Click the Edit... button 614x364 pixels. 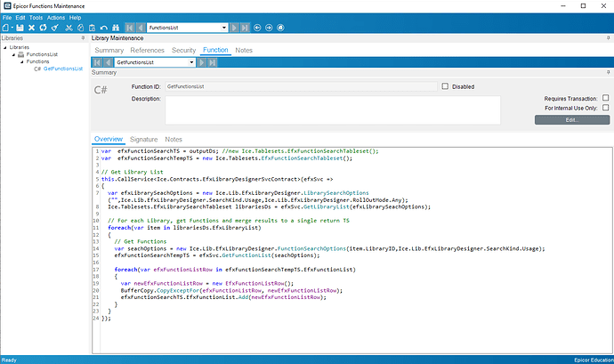click(572, 120)
